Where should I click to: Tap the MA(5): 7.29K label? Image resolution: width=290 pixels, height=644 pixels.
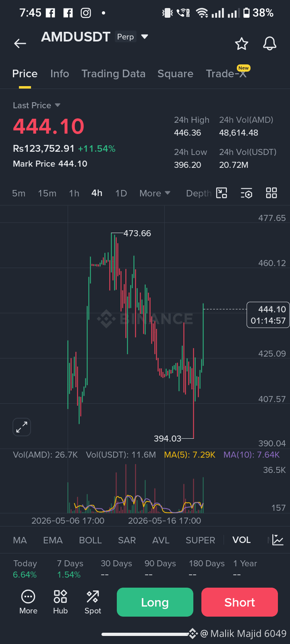coord(190,455)
